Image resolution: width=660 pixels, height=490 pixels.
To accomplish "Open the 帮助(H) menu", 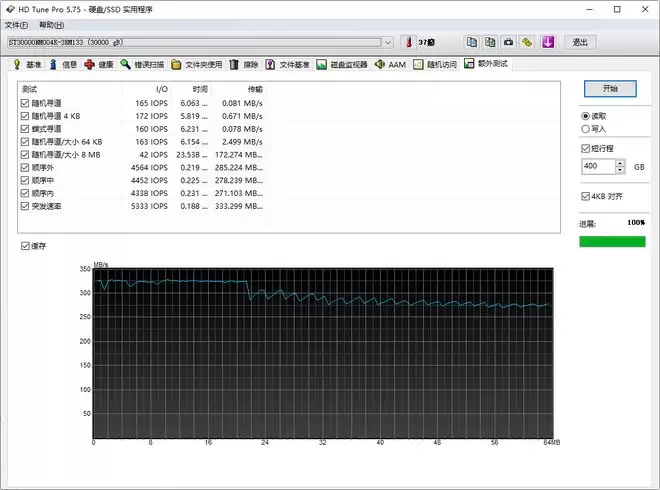I will click(x=50, y=24).
